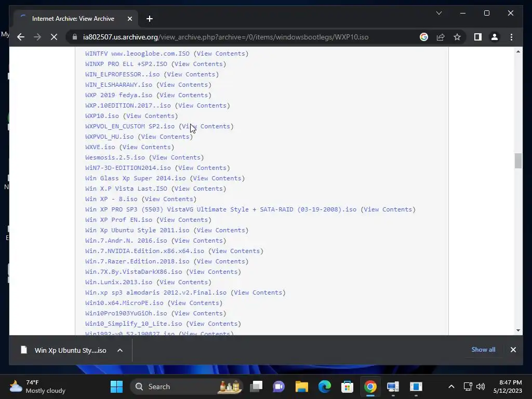This screenshot has width=532, height=399.
Task: Open Win.7.Andr.N. 2016.iso link
Action: [x=126, y=241]
